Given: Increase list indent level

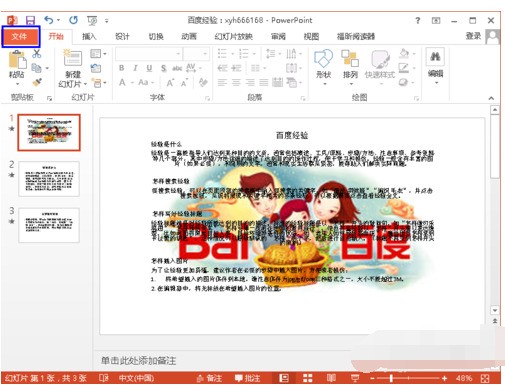Looking at the screenshot, I should [236, 68].
